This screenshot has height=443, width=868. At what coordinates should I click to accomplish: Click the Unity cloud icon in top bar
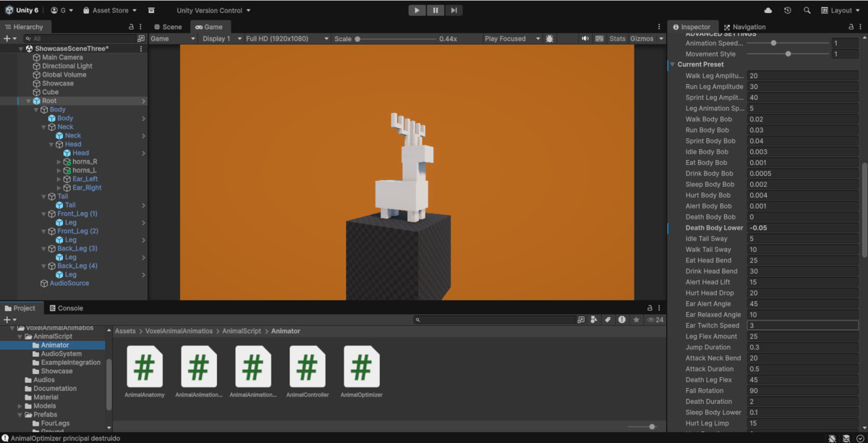[768, 9]
